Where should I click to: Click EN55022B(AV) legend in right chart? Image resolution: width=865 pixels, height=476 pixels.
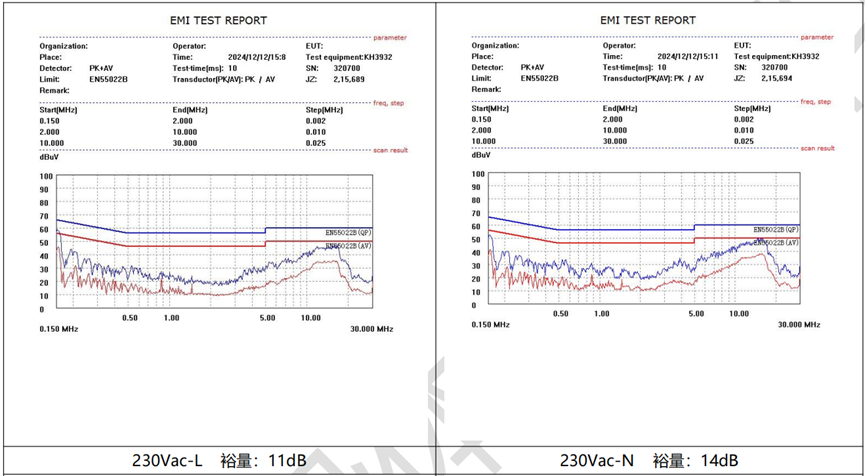point(778,243)
